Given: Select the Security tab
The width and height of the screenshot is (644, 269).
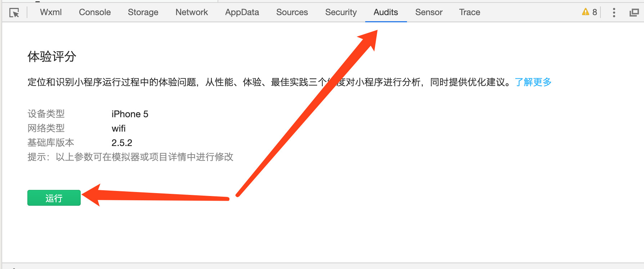Looking at the screenshot, I should point(341,12).
